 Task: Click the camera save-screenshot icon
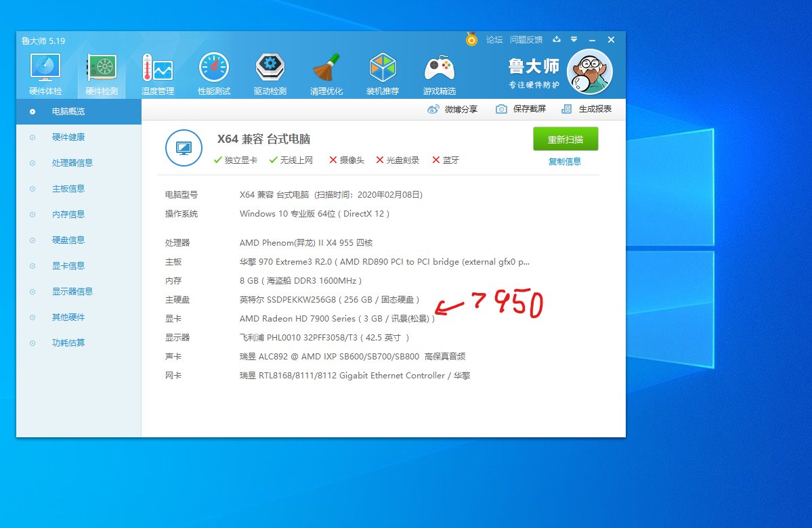[x=501, y=109]
